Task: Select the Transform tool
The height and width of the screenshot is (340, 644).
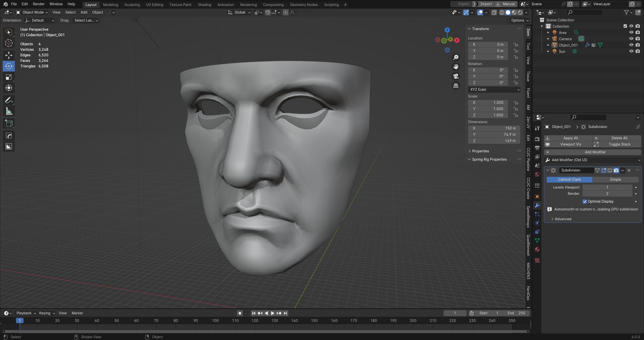Action: tap(9, 88)
